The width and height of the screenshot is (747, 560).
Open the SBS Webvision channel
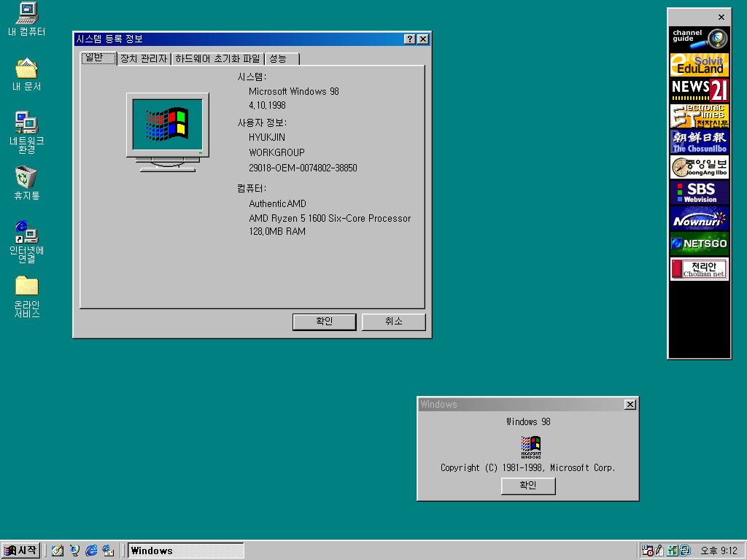pos(700,192)
